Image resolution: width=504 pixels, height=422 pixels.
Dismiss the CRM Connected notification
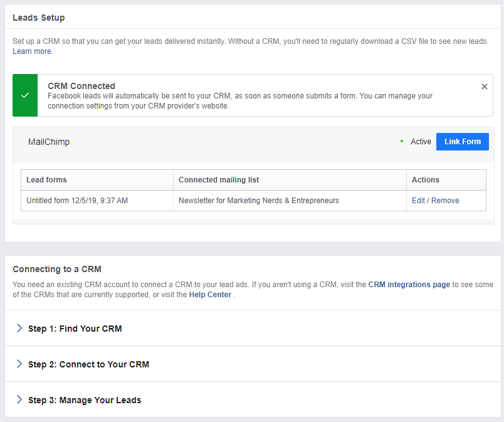(484, 87)
